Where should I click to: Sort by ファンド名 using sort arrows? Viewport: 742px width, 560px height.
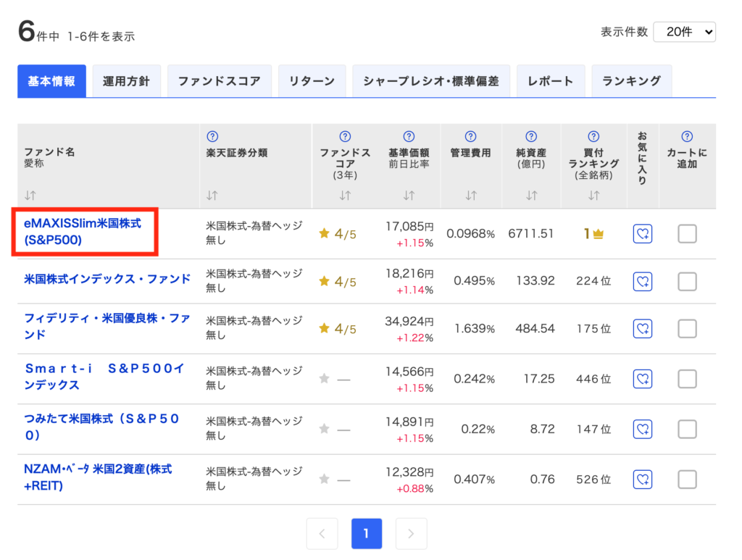[x=30, y=196]
